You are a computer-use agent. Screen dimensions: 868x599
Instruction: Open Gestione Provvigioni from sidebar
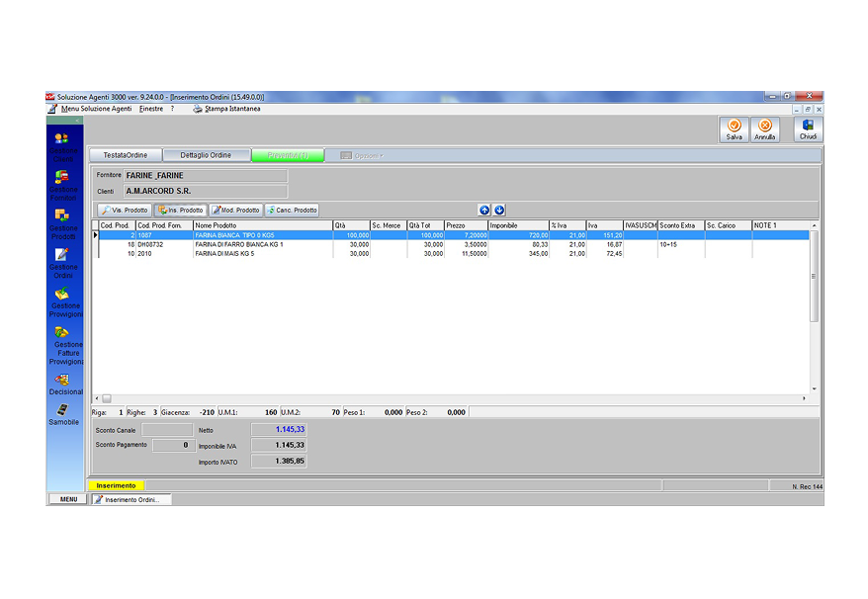click(62, 294)
